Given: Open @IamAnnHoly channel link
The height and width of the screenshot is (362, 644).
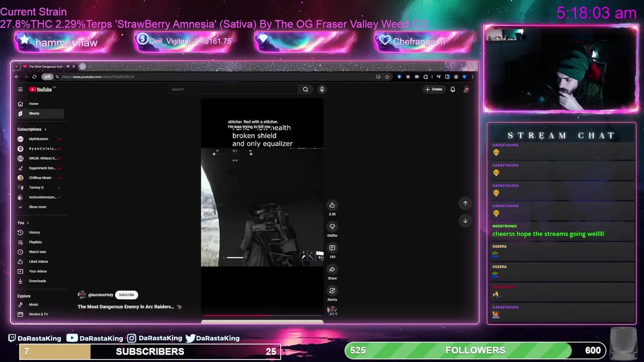Looking at the screenshot, I should (101, 295).
